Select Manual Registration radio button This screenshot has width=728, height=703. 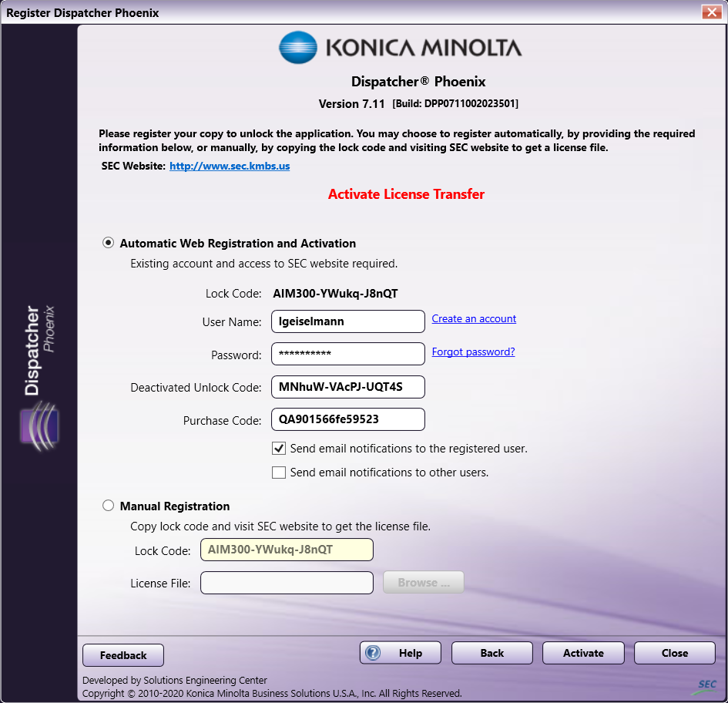[x=108, y=506]
